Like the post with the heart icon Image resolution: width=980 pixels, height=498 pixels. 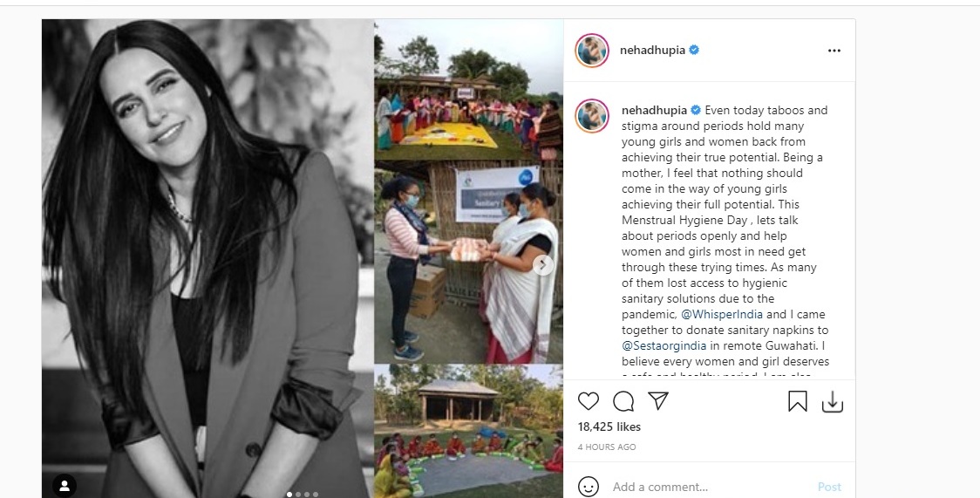click(589, 401)
